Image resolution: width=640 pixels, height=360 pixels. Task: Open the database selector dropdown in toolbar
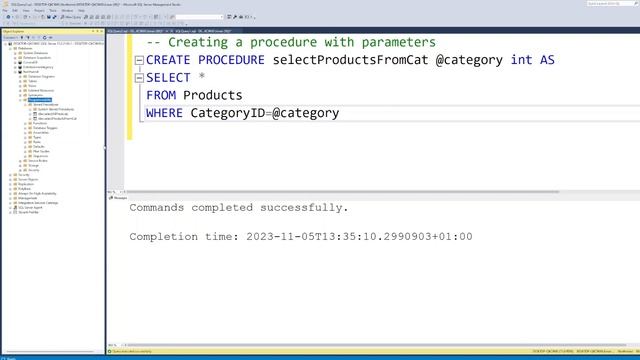200,17
